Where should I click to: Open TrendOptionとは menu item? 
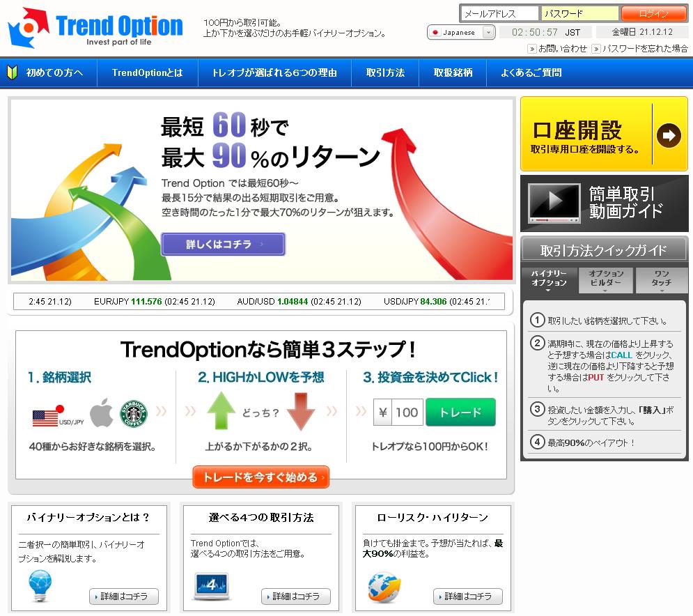(x=147, y=72)
